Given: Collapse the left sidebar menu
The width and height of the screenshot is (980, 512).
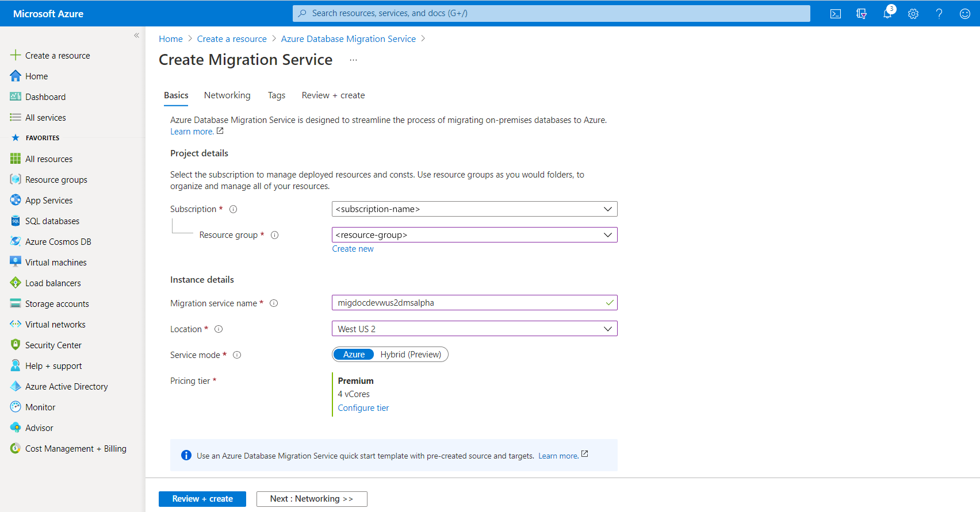Looking at the screenshot, I should [136, 36].
